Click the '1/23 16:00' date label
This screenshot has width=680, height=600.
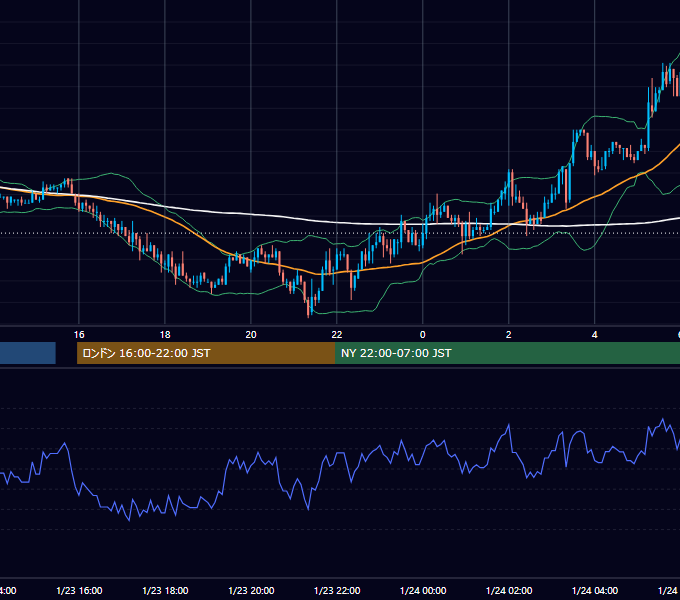point(79,590)
